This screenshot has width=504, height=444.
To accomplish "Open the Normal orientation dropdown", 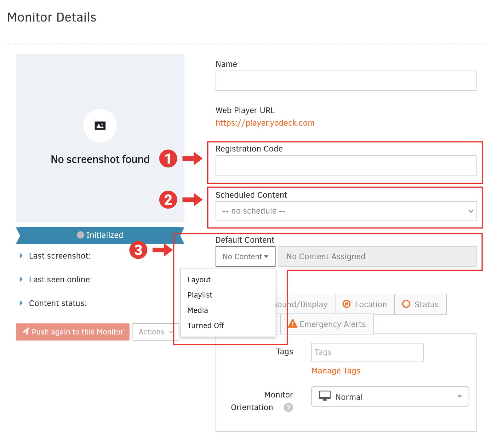I will [x=390, y=396].
